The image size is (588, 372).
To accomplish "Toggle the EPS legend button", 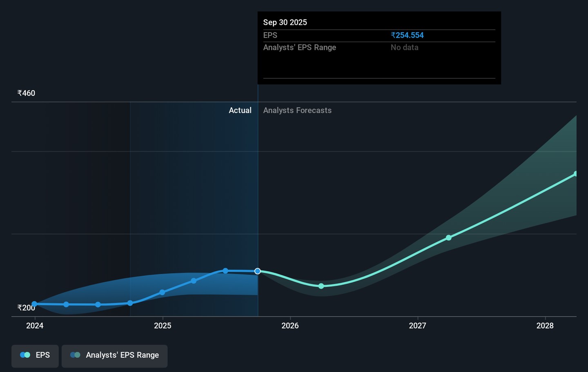I will [x=35, y=355].
